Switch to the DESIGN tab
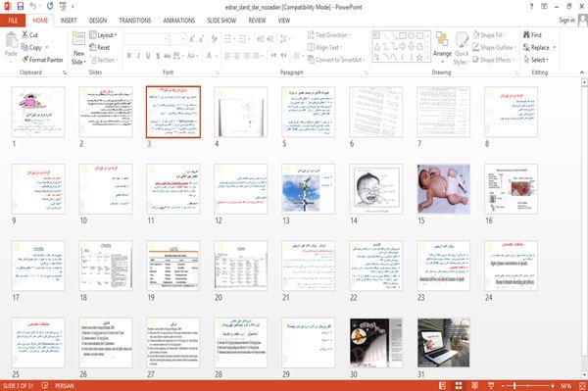The image size is (588, 391). 98,21
